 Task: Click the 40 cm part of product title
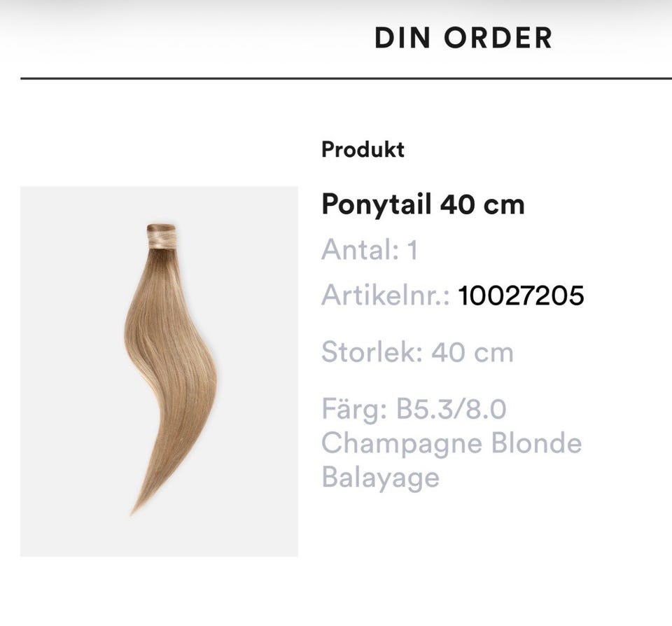pyautogui.click(x=482, y=204)
